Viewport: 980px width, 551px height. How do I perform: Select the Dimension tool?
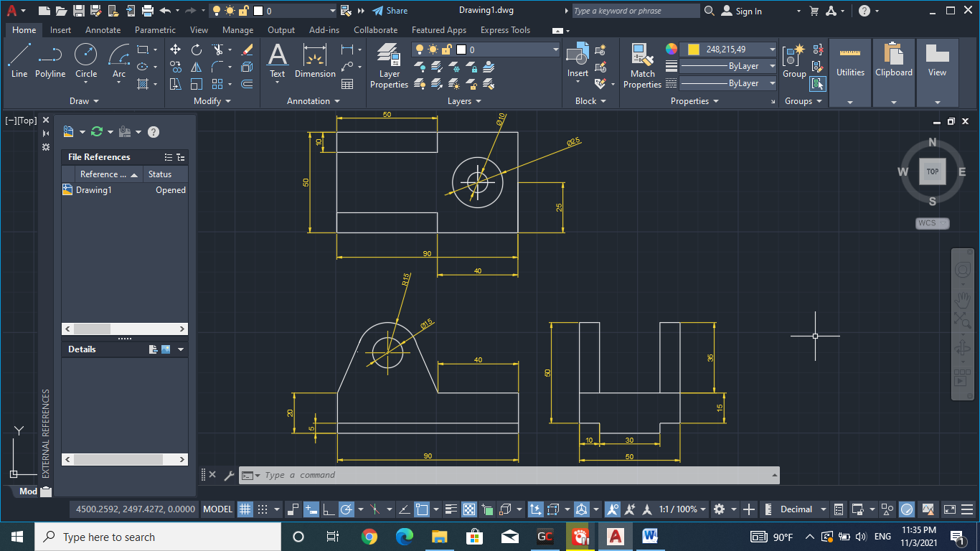pos(315,60)
